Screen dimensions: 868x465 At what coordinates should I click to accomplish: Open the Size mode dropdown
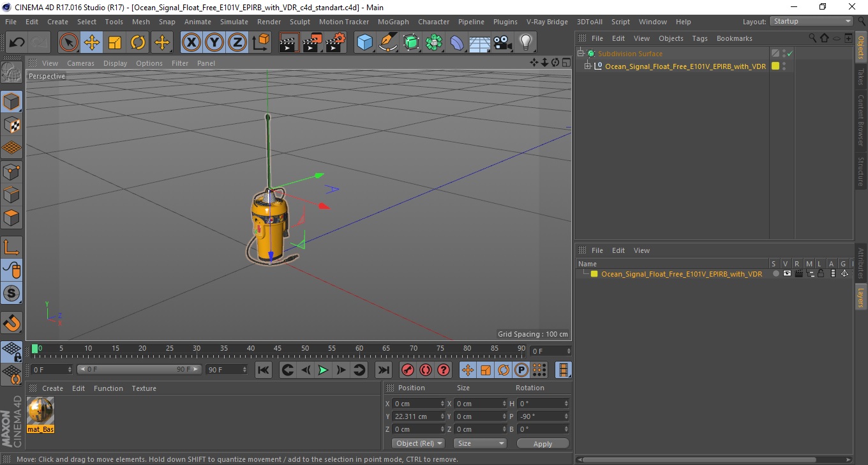480,443
